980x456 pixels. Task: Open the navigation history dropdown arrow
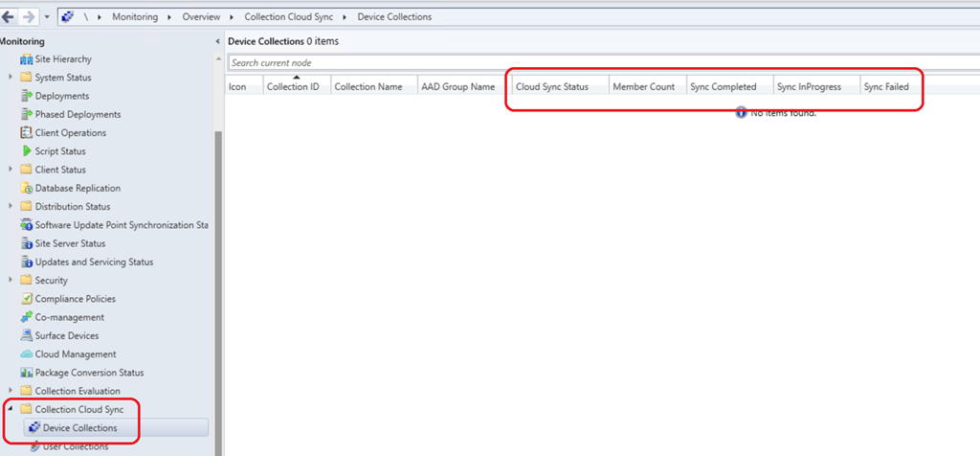click(47, 17)
